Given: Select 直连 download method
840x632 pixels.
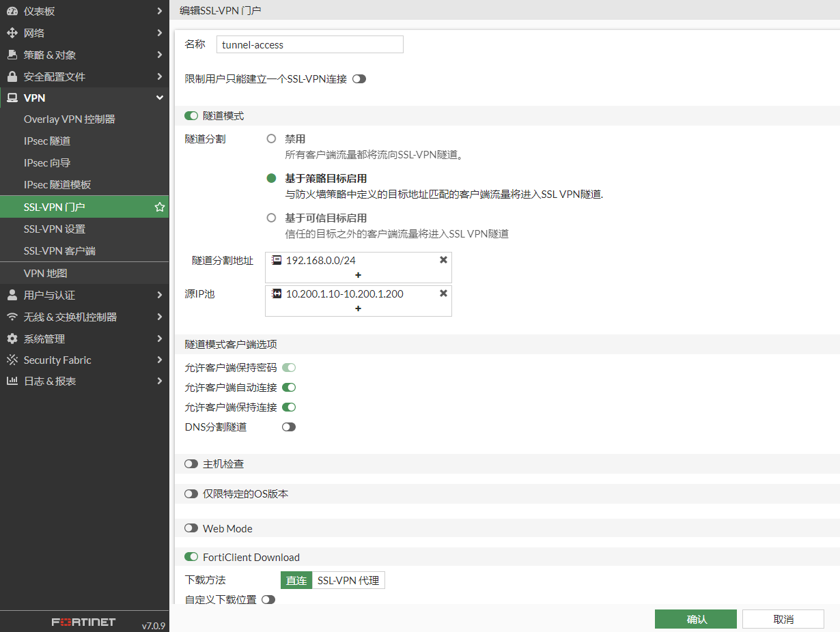Looking at the screenshot, I should coord(296,580).
